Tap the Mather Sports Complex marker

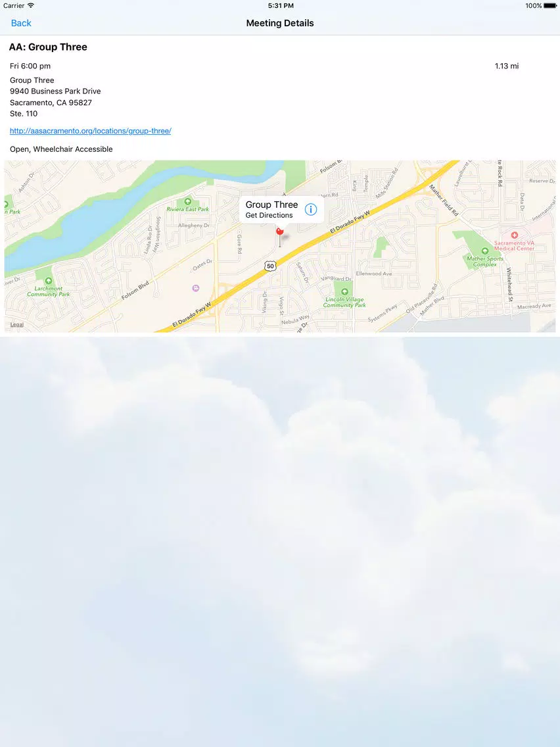485,251
